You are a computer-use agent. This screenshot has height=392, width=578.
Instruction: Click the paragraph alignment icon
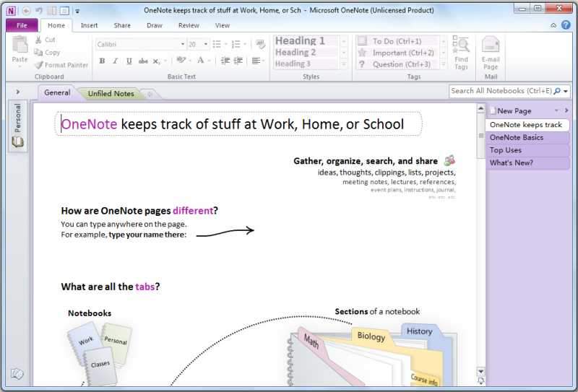pyautogui.click(x=256, y=61)
